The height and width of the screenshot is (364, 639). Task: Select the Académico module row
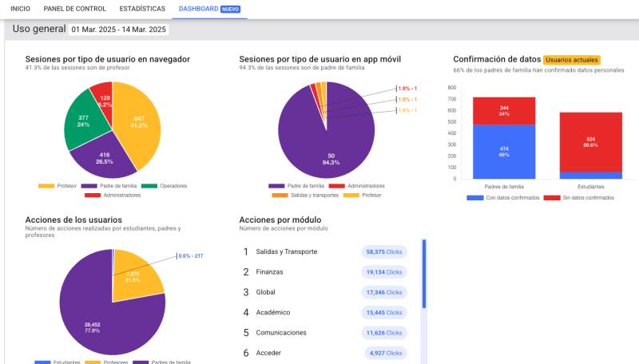323,313
